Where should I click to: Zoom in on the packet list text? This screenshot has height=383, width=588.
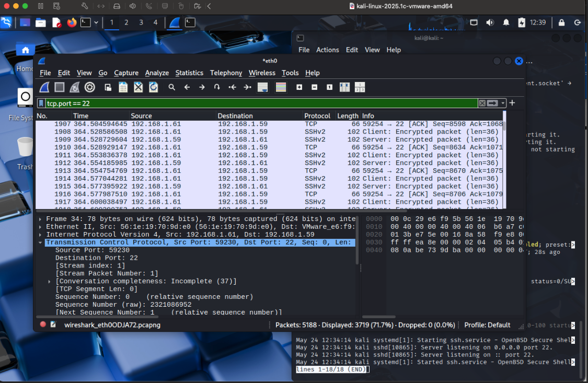point(299,87)
